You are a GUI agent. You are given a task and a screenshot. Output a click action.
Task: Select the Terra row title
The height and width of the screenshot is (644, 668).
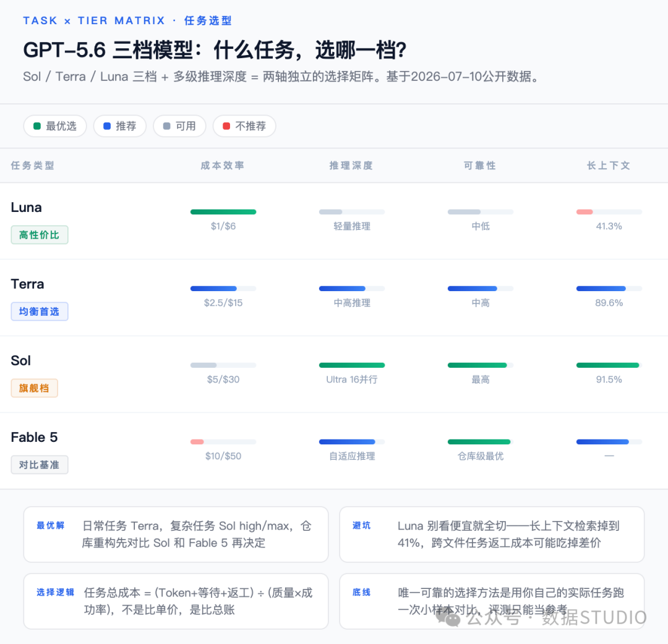click(x=27, y=284)
